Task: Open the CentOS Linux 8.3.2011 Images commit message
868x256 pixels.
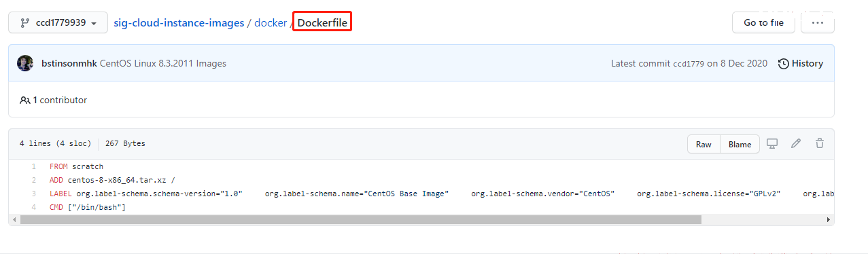Action: (x=163, y=63)
